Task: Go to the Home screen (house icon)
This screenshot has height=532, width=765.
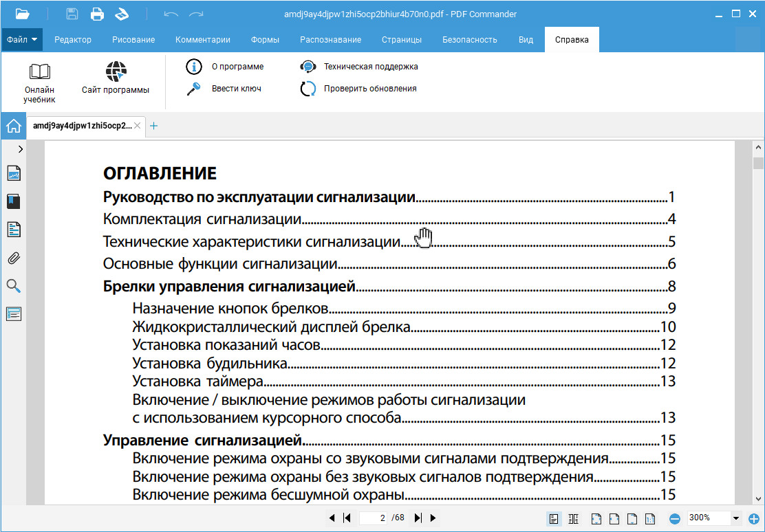Action: pos(13,126)
